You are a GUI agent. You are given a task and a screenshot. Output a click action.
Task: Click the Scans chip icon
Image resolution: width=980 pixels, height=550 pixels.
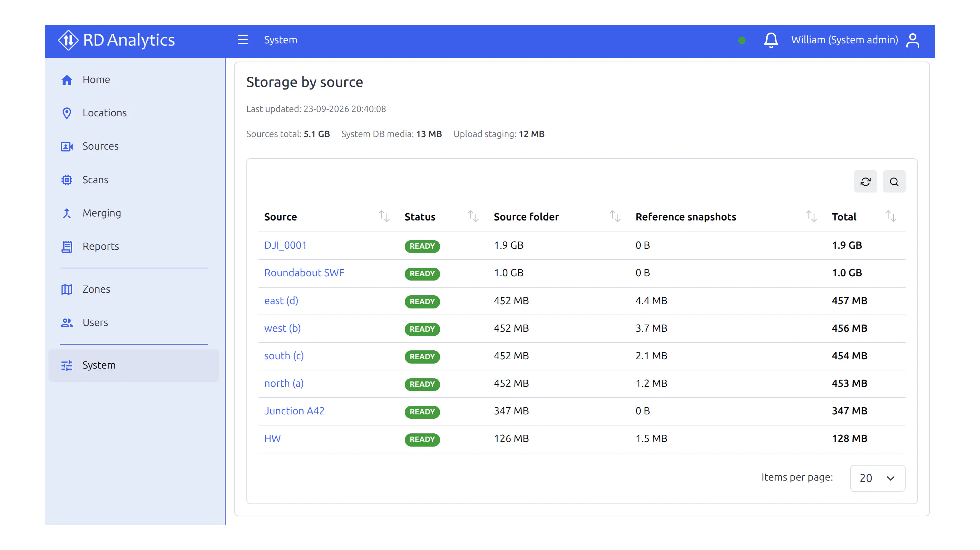pos(67,180)
